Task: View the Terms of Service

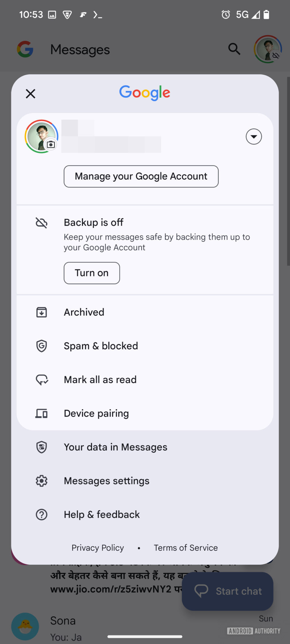Action: click(186, 548)
